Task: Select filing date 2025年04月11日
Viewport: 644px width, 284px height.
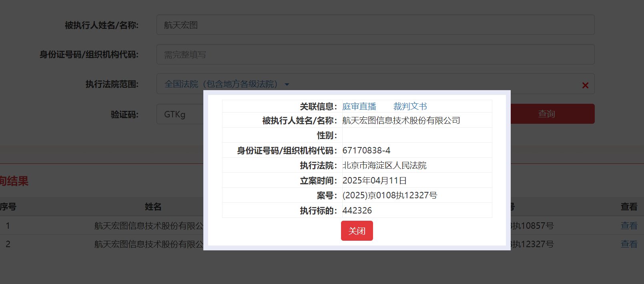Action: pyautogui.click(x=375, y=181)
